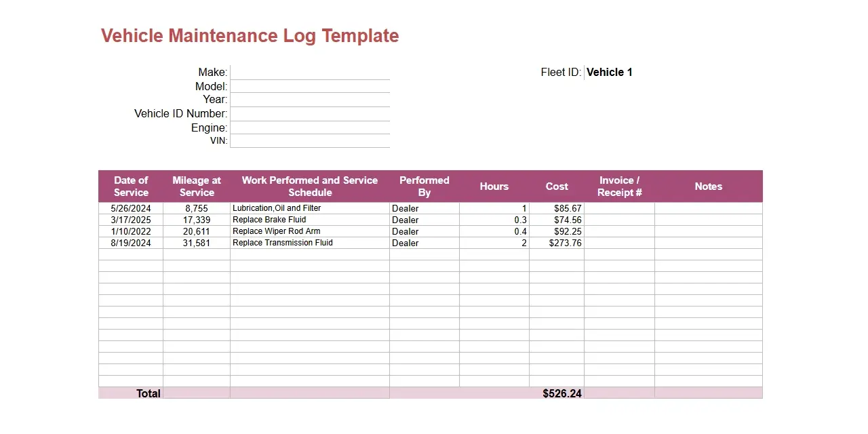Click the 5/26/2024 date cell

point(131,209)
